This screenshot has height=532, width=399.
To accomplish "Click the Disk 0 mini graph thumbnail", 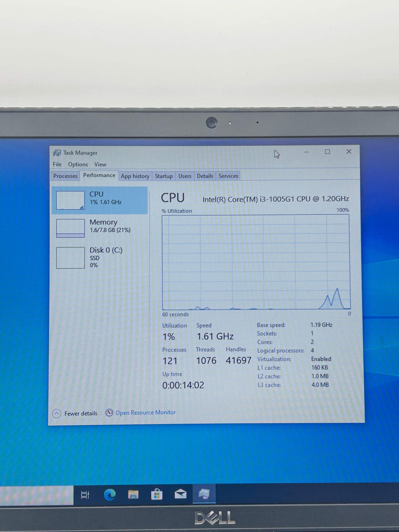I will tap(70, 258).
